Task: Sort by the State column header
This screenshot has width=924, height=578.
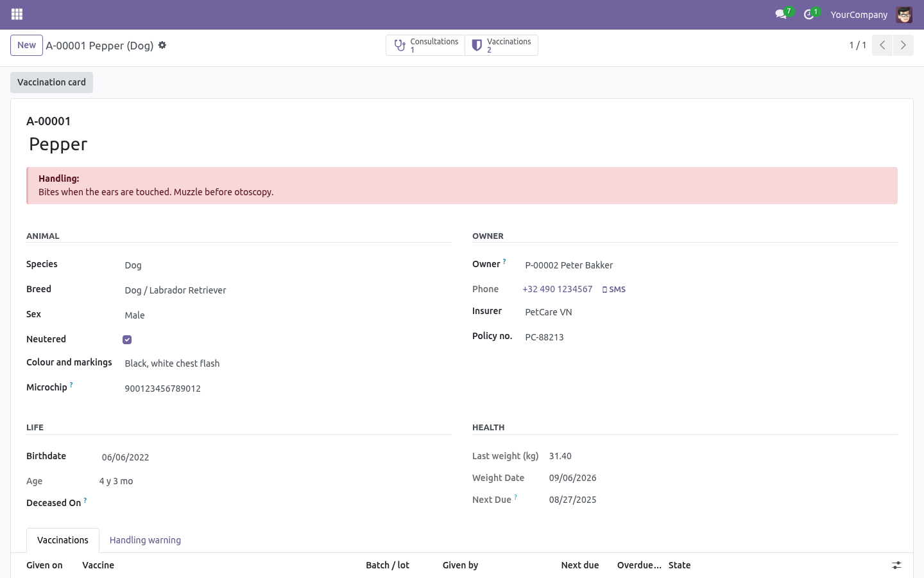Action: tap(680, 565)
